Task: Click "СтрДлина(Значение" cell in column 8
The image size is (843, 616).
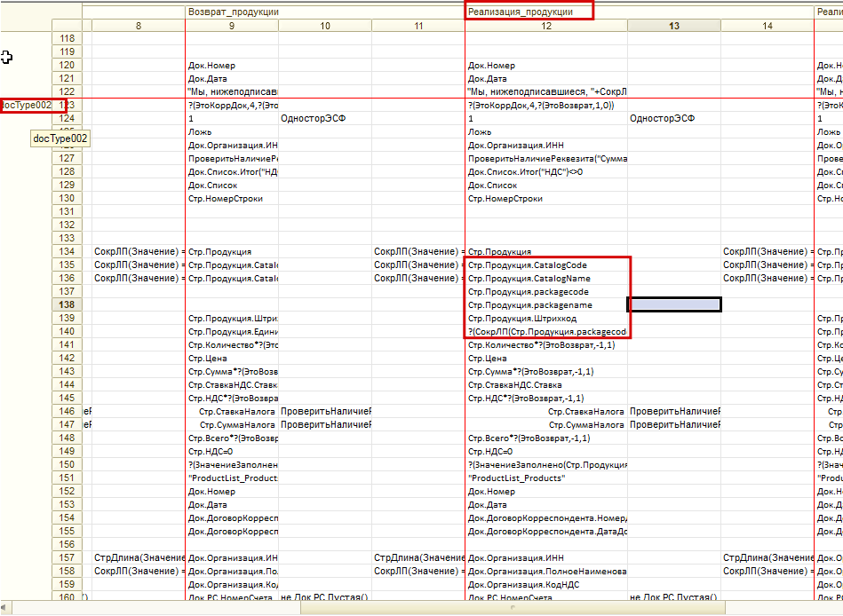Action: (x=139, y=557)
